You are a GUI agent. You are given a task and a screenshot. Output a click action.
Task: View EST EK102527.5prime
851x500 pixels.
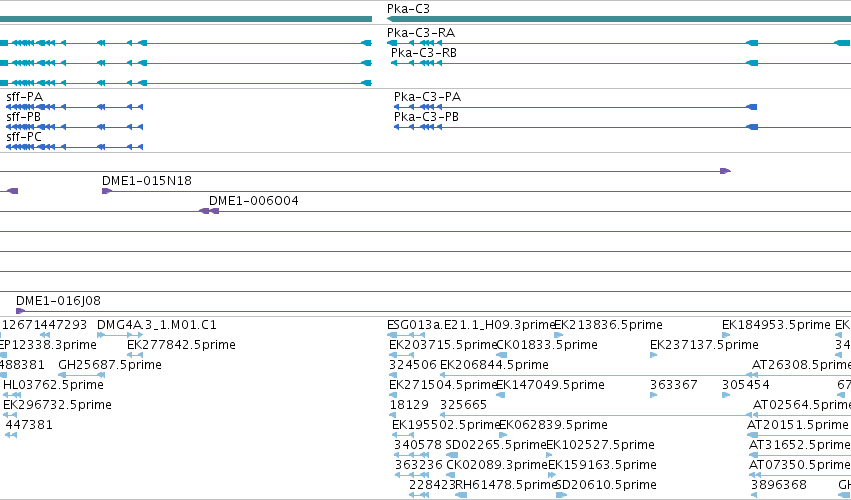[x=600, y=445]
